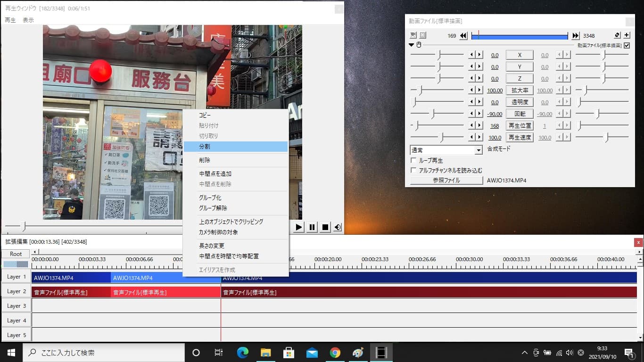The image size is (644, 362).
Task: Enable the ループ再生 checkbox
Action: point(414,161)
